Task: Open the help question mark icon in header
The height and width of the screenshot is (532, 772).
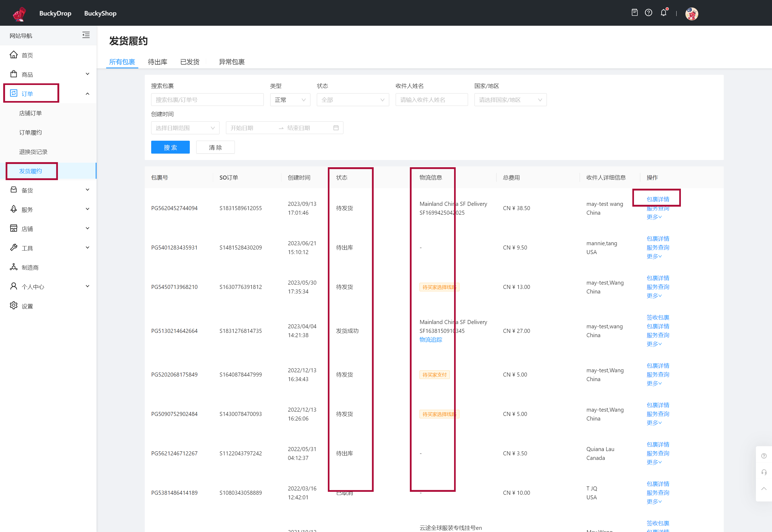Action: [x=648, y=13]
